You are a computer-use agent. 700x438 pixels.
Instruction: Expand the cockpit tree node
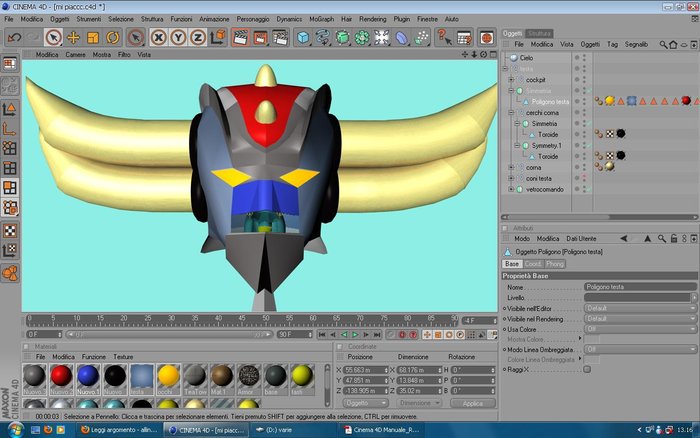(512, 80)
